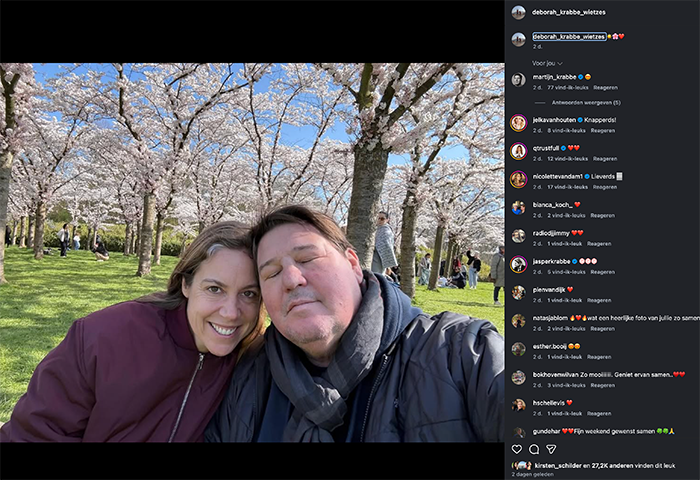Click the post author avatar at top

click(518, 12)
